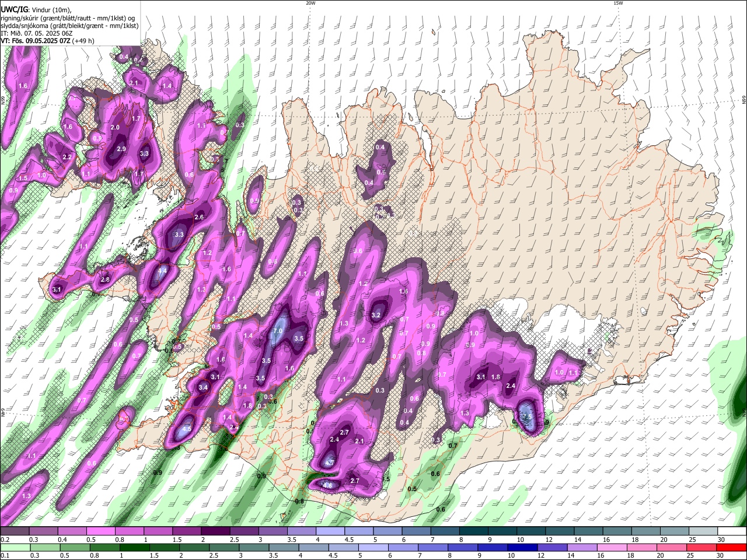This screenshot has width=747, height=560.
Task: Click the dark navy blue swatch labeled 10
Action: click(522, 547)
